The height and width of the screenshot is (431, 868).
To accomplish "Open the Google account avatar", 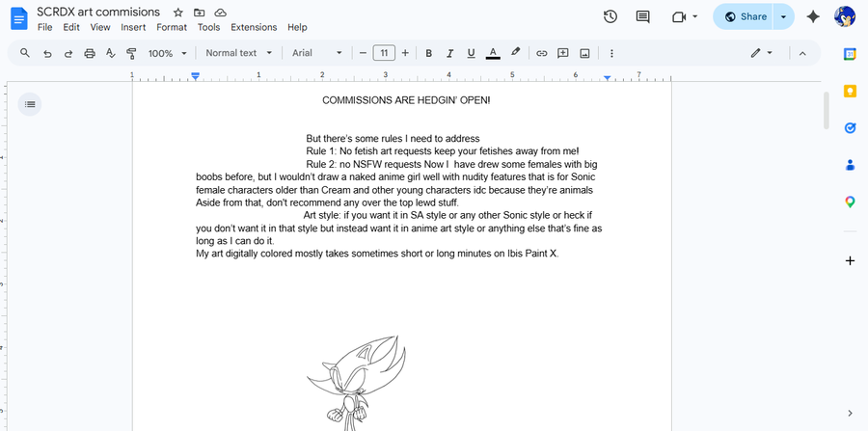I will point(845,16).
